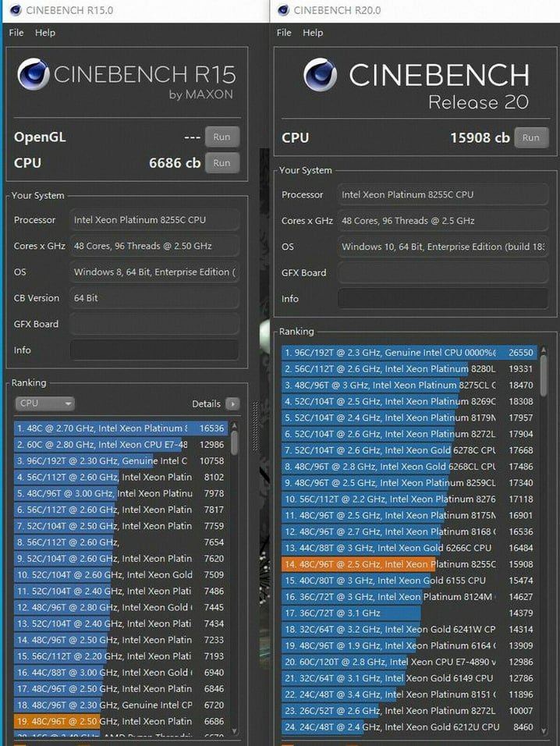Open Help menu in Cinebench R15 window
The height and width of the screenshot is (746, 560).
pos(45,33)
